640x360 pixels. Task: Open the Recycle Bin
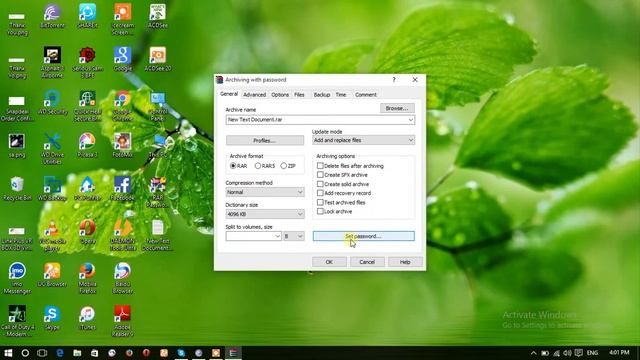(x=17, y=189)
